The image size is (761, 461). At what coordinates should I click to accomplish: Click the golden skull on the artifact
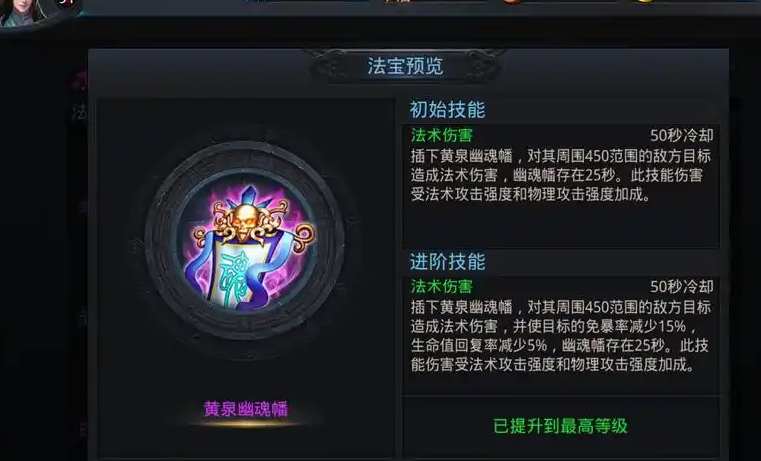click(x=244, y=222)
